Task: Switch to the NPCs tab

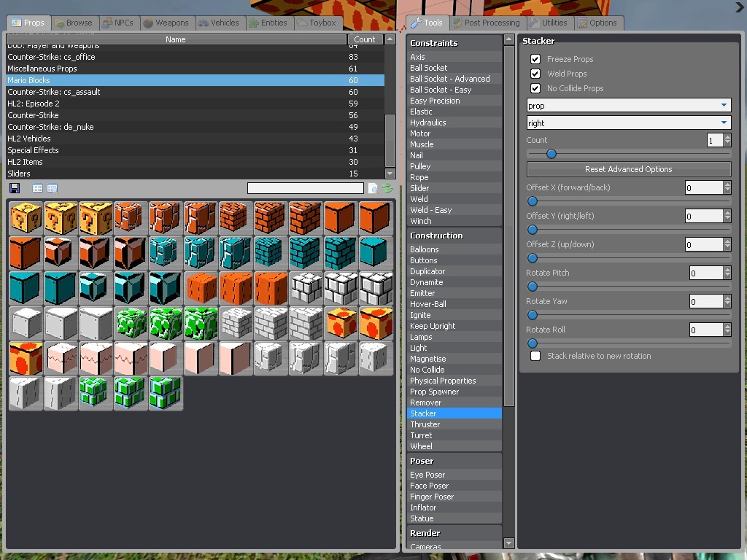Action: click(119, 22)
